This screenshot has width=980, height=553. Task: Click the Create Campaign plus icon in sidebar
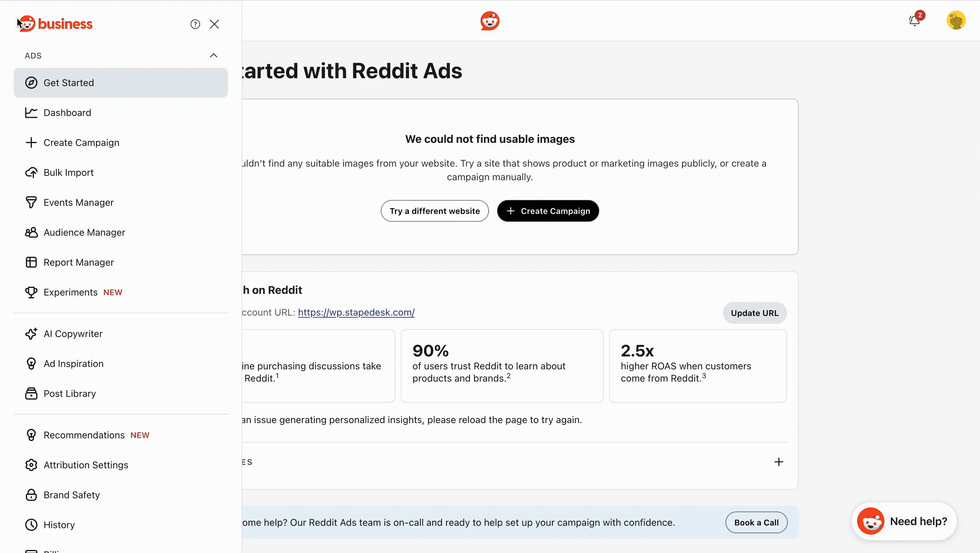tap(31, 143)
